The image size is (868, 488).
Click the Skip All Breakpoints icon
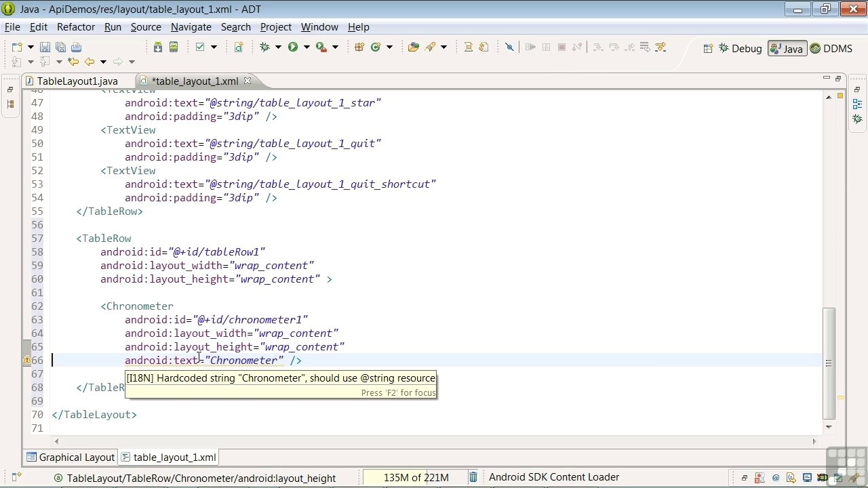point(509,47)
